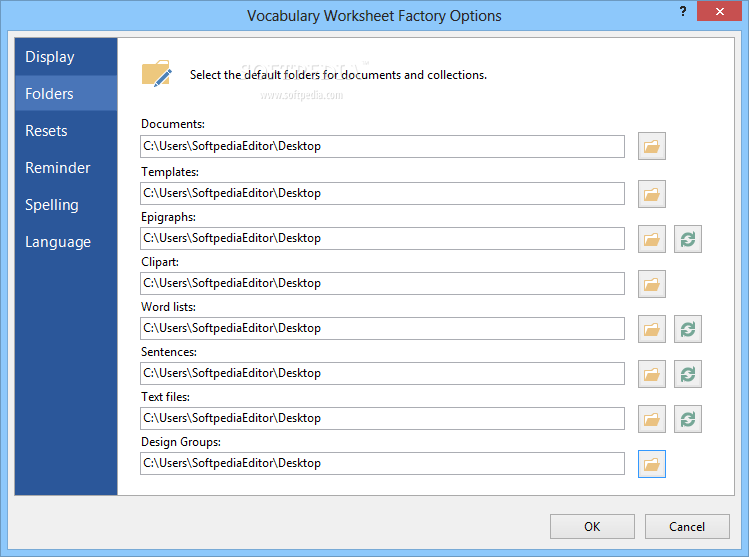This screenshot has height=557, width=749.
Task: Browse for the Templates folder
Action: point(652,194)
